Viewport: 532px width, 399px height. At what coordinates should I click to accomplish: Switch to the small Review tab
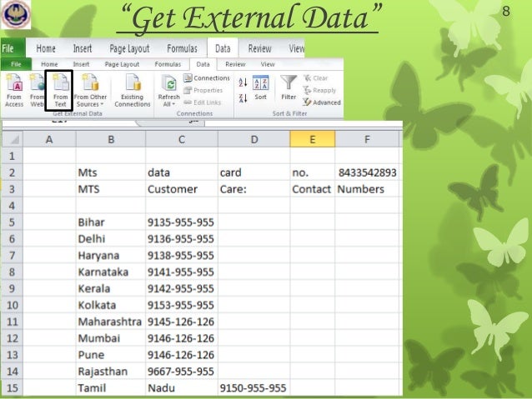[x=235, y=64]
